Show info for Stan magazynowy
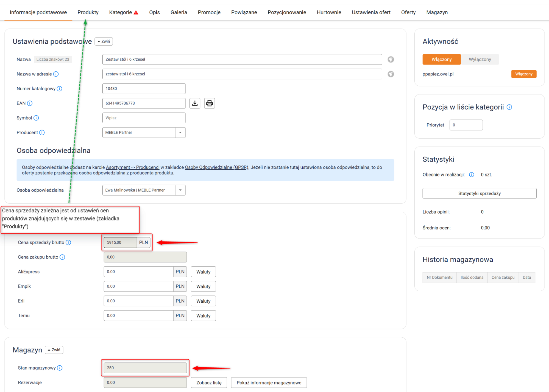Image resolution: width=549 pixels, height=392 pixels. [60, 368]
